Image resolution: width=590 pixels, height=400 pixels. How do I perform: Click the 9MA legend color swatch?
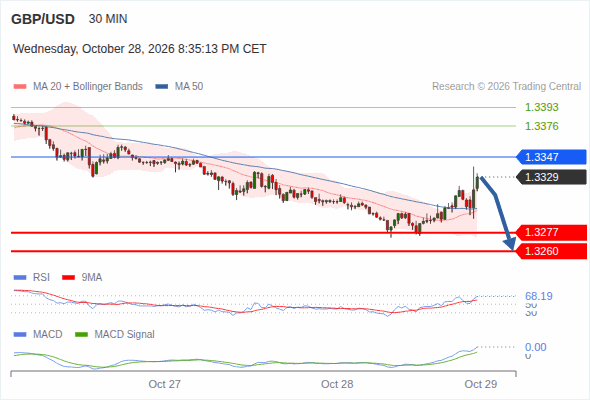click(x=68, y=278)
